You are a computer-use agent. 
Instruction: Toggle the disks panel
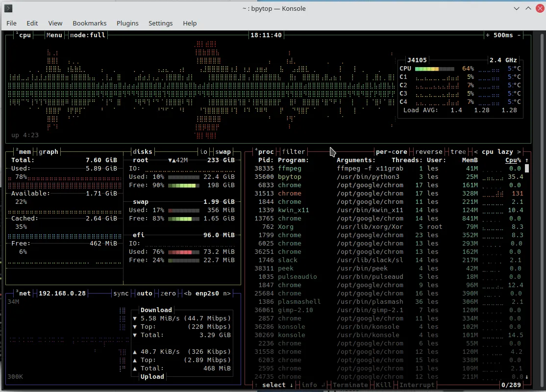pyautogui.click(x=143, y=151)
